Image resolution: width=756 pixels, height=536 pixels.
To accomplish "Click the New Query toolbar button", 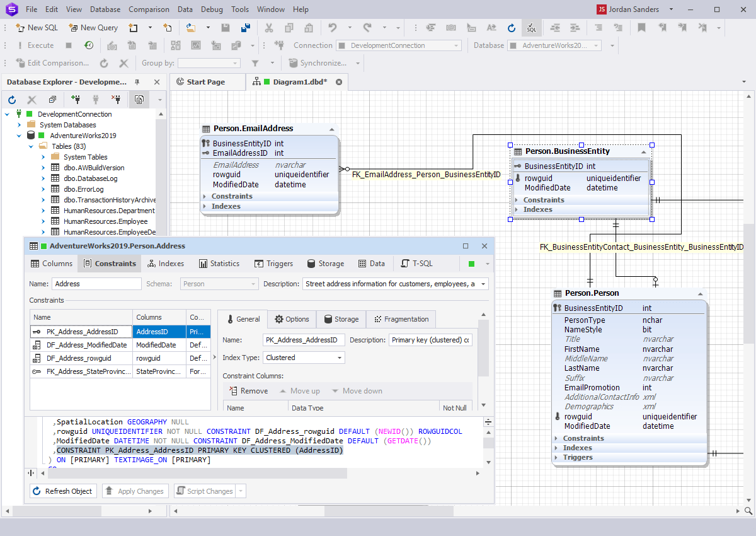I will [93, 28].
